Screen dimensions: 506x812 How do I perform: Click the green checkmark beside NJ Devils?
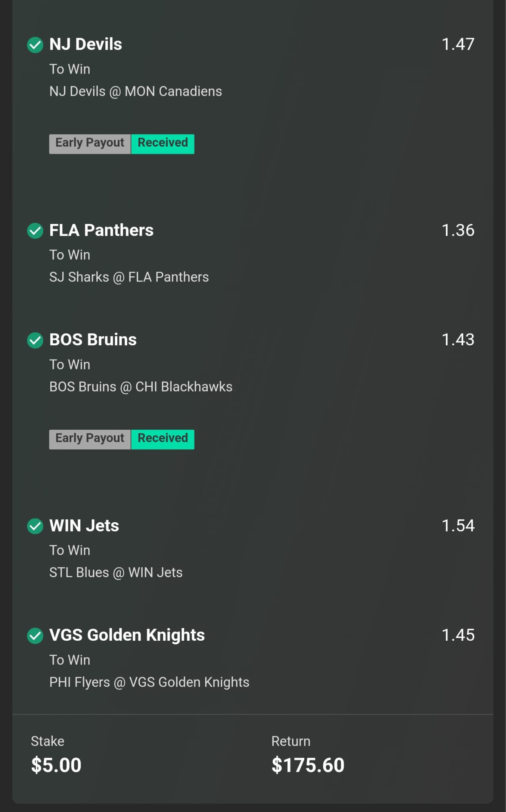pos(35,45)
